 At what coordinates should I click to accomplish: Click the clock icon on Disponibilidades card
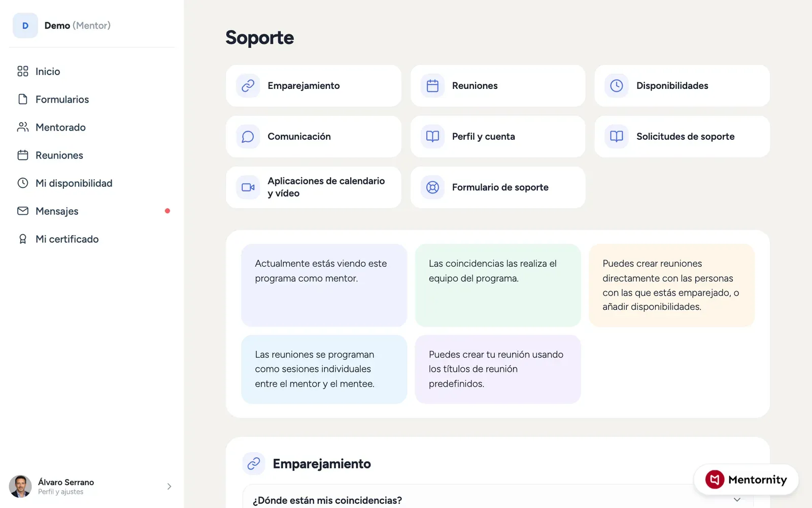click(x=617, y=86)
